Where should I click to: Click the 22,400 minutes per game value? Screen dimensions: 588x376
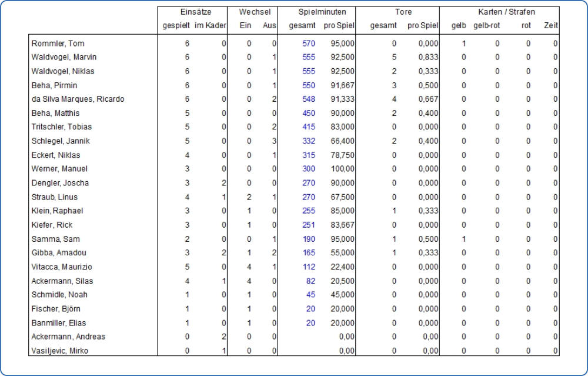pos(342,267)
